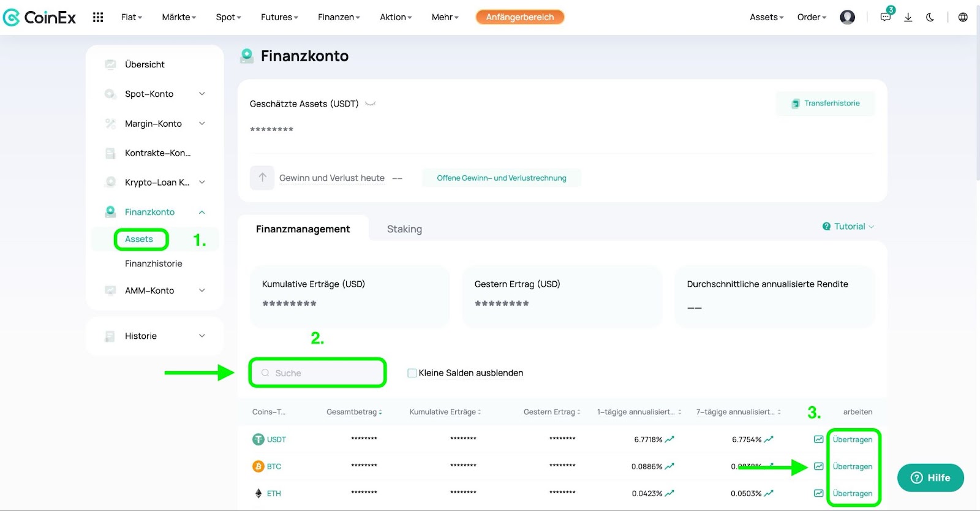The image size is (980, 511).
Task: Click Übertragen for BTC
Action: coord(853,466)
